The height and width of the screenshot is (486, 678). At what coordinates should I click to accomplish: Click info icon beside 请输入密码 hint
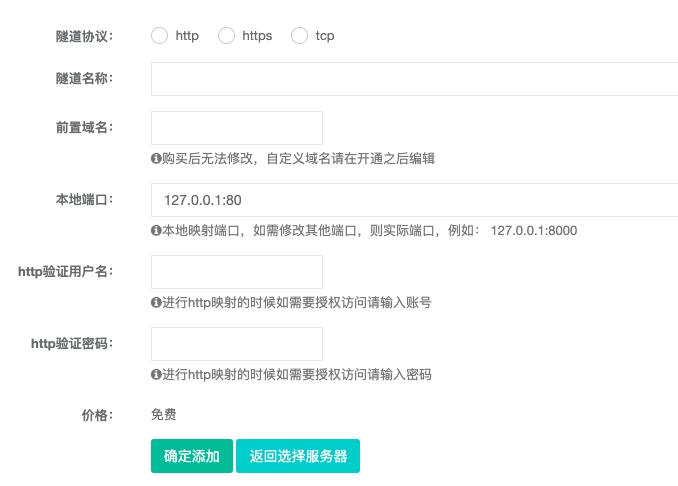156,374
